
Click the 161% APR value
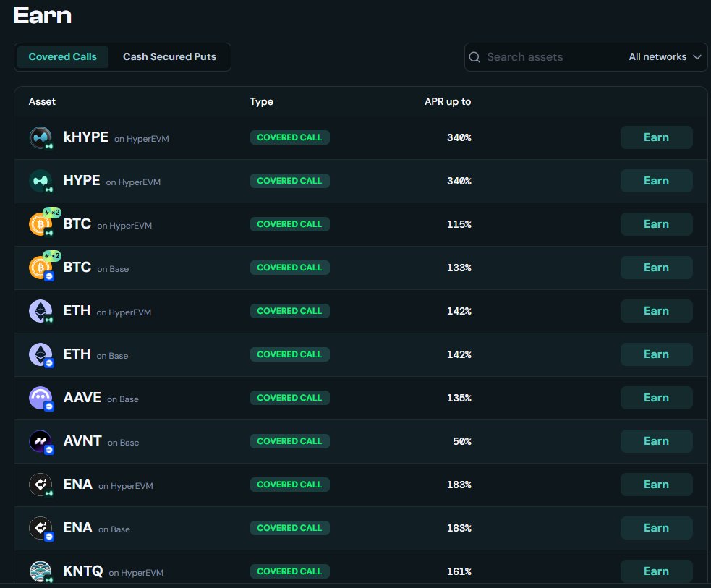pyautogui.click(x=459, y=571)
